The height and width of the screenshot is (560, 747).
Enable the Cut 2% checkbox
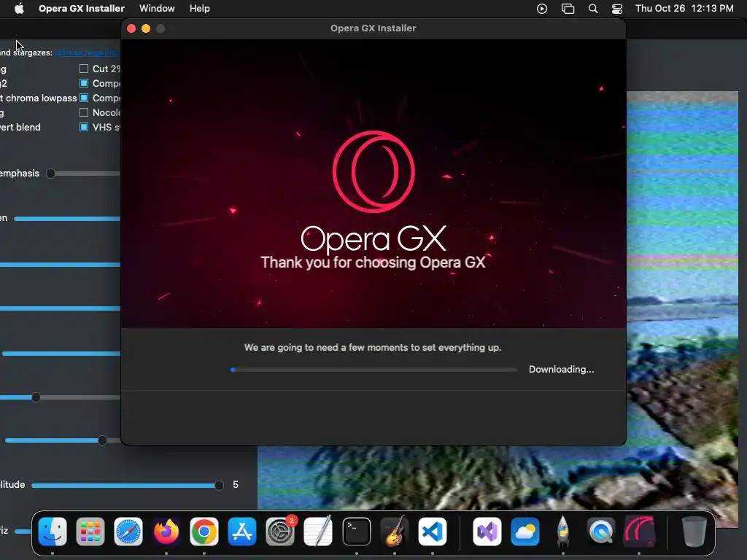click(x=84, y=69)
